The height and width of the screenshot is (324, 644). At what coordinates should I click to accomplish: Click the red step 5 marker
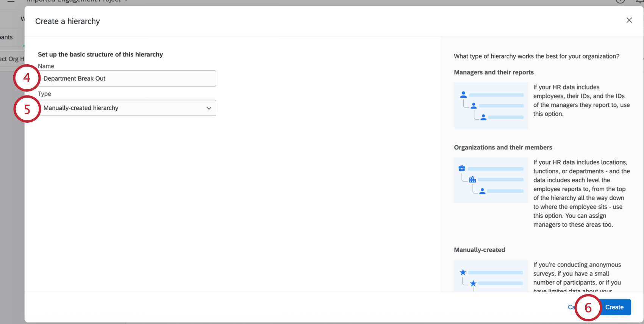click(x=27, y=109)
